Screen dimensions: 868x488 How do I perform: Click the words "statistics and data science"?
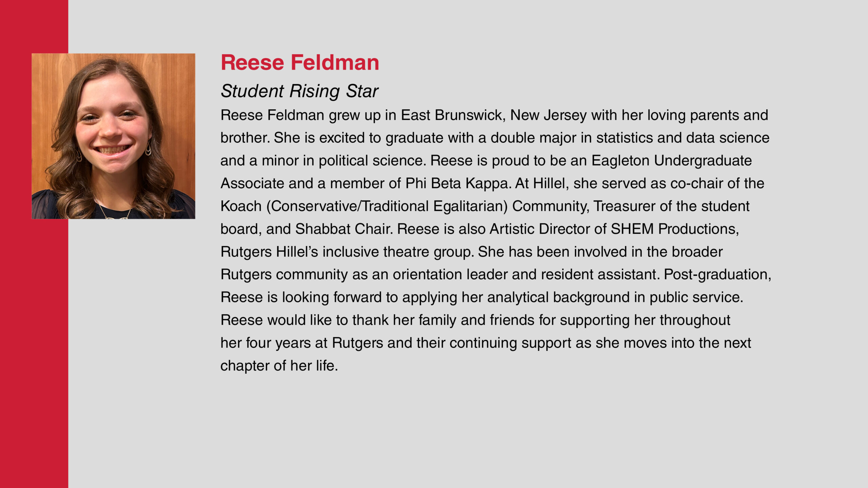pyautogui.click(x=683, y=138)
